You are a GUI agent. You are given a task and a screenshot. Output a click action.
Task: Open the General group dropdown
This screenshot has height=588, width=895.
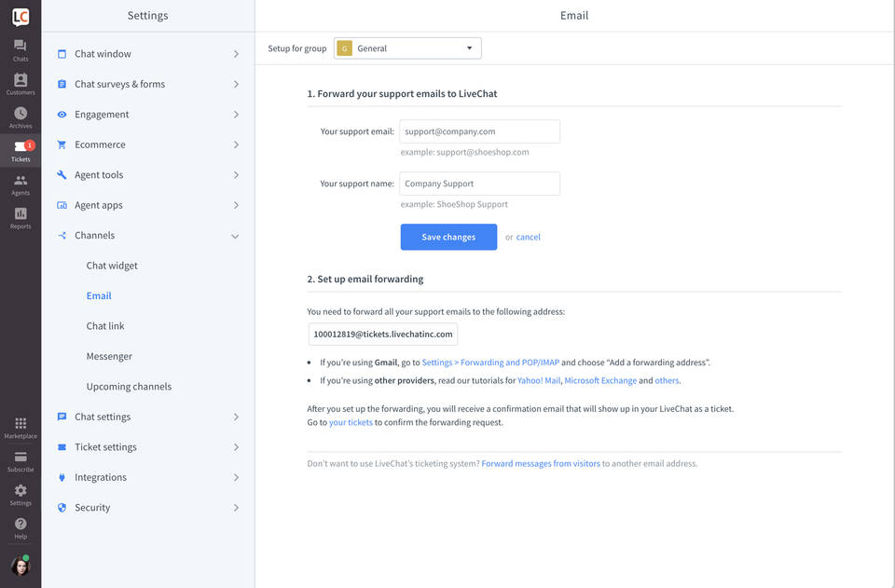[x=407, y=48]
